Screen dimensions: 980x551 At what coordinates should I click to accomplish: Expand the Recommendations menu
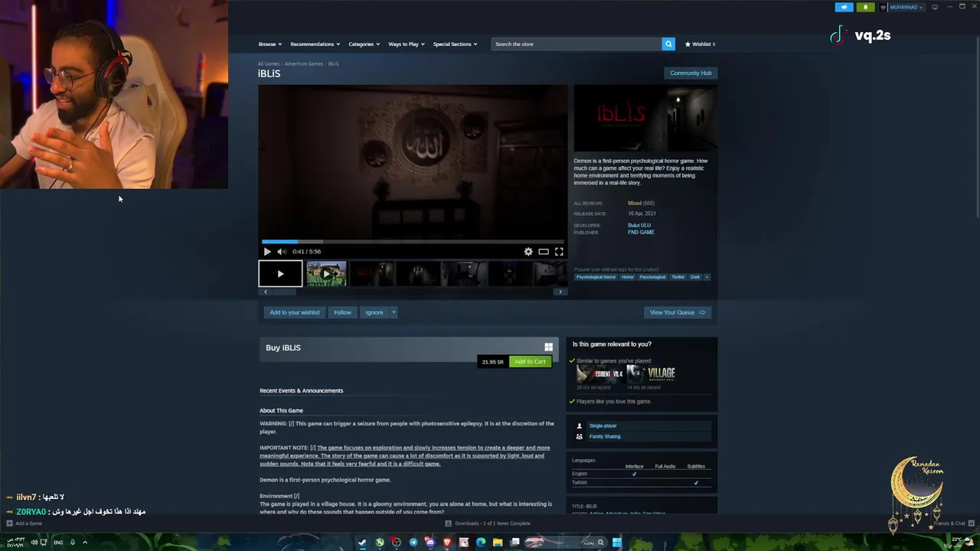315,44
